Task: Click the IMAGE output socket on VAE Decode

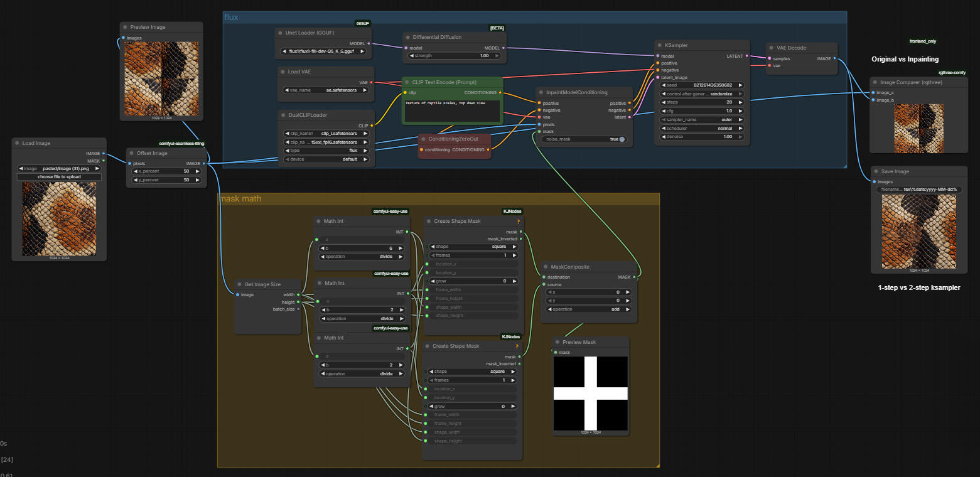Action: pyautogui.click(x=834, y=58)
